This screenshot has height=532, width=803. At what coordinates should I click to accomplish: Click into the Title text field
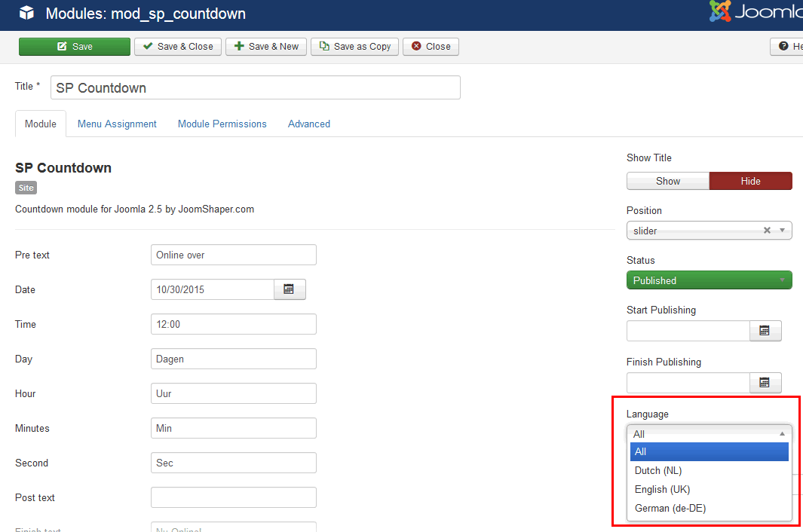coord(255,88)
